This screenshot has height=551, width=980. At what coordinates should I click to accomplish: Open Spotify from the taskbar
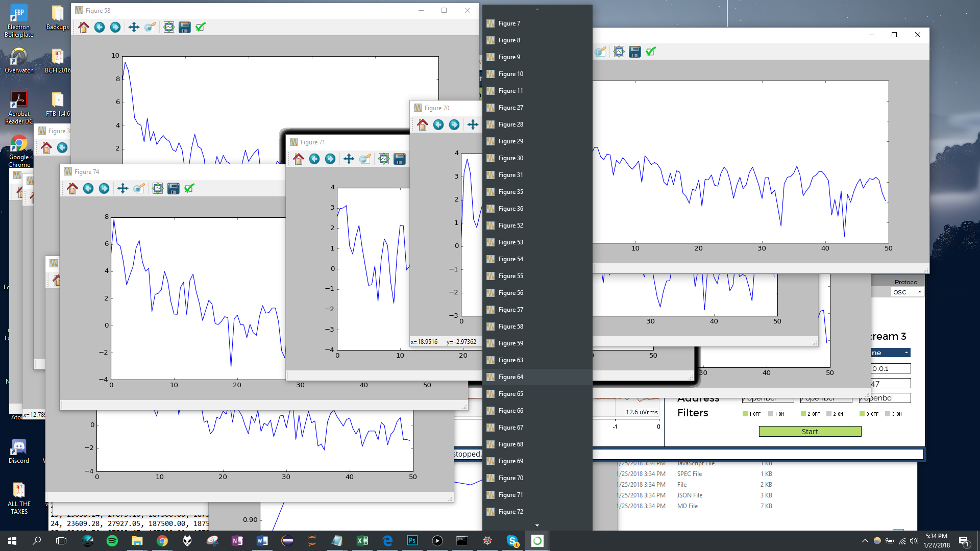click(112, 541)
